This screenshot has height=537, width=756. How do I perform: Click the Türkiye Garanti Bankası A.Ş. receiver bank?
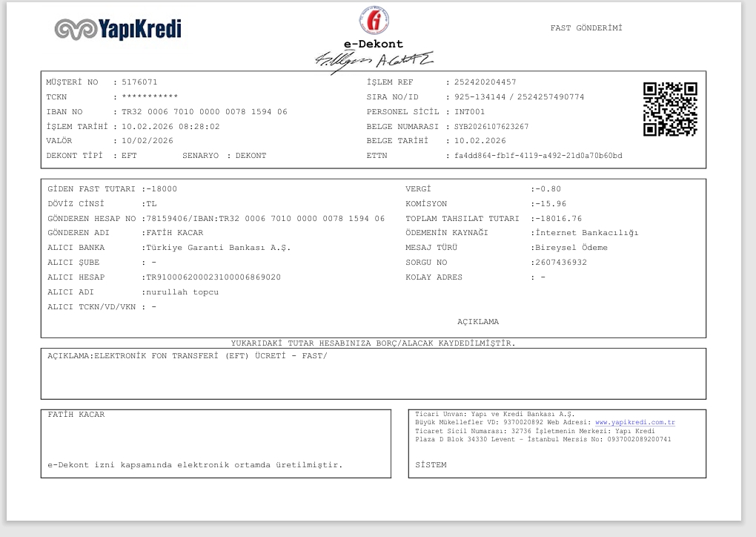219,248
